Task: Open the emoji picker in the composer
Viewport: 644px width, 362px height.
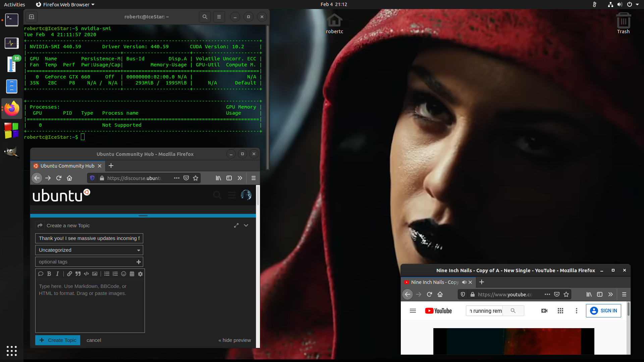Action: [123, 274]
